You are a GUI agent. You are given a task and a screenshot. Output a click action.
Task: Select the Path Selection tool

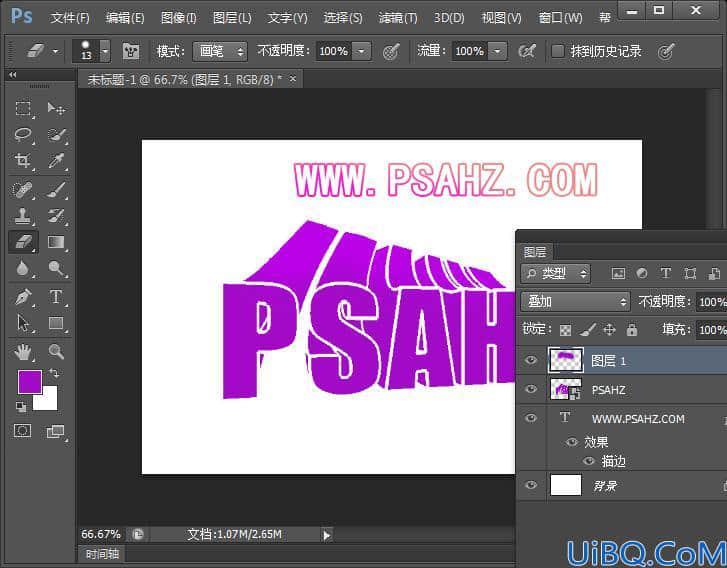pyautogui.click(x=23, y=323)
